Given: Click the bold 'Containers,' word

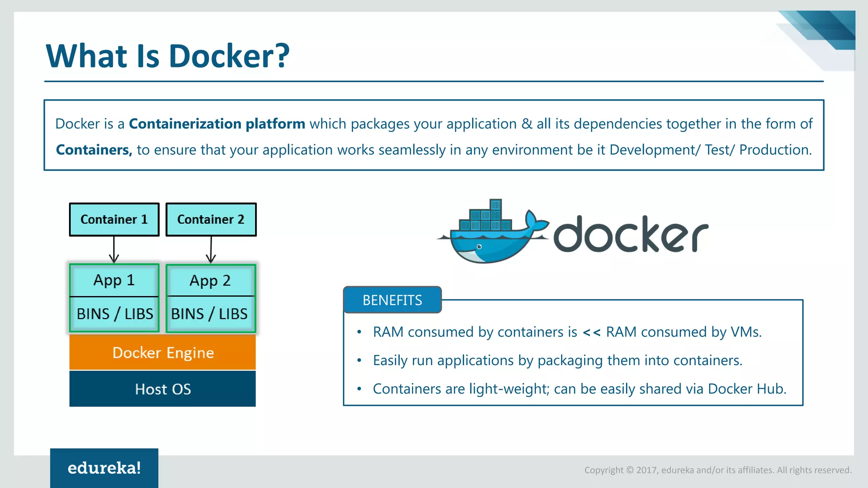Looking at the screenshot, I should click(x=94, y=150).
